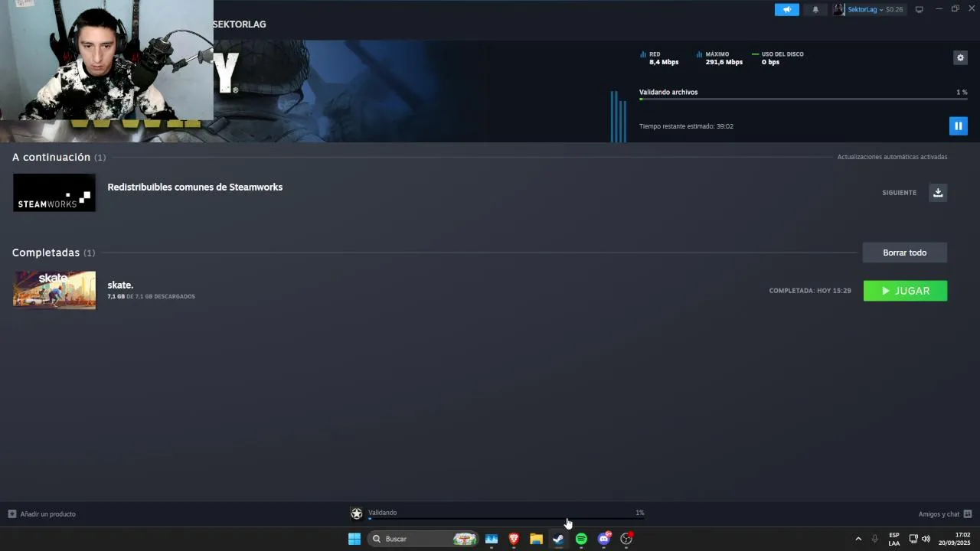
Task: Click the validating game icon in status bar
Action: tap(357, 514)
